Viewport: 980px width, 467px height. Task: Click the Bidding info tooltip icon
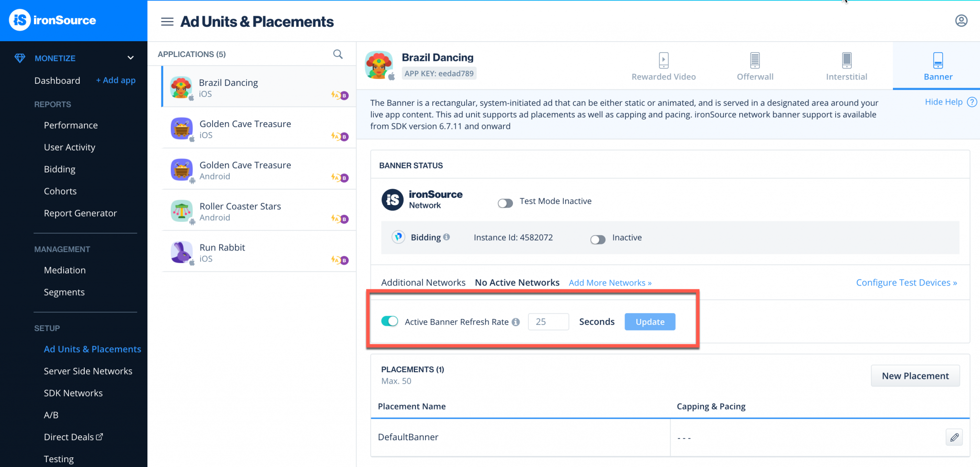point(447,237)
